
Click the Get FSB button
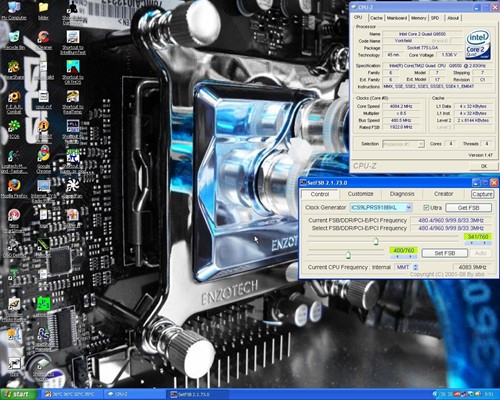click(468, 207)
